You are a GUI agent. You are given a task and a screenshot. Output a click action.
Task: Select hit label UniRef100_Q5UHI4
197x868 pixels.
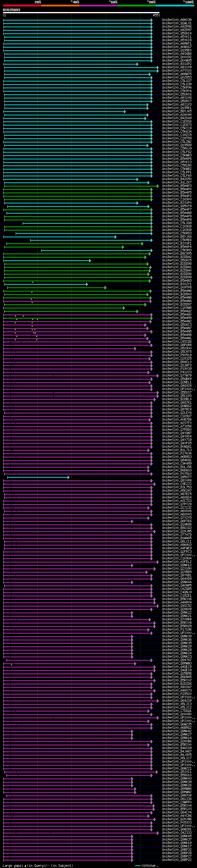pos(177,33)
